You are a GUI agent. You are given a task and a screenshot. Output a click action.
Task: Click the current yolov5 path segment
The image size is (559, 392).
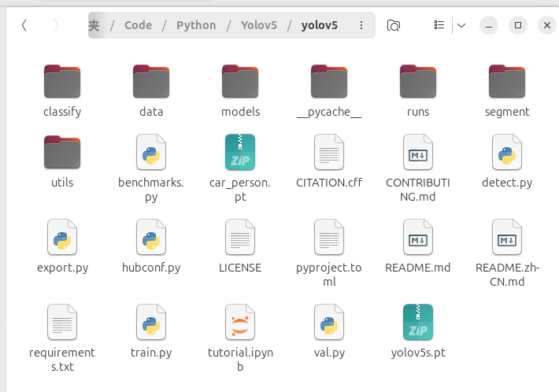click(320, 25)
